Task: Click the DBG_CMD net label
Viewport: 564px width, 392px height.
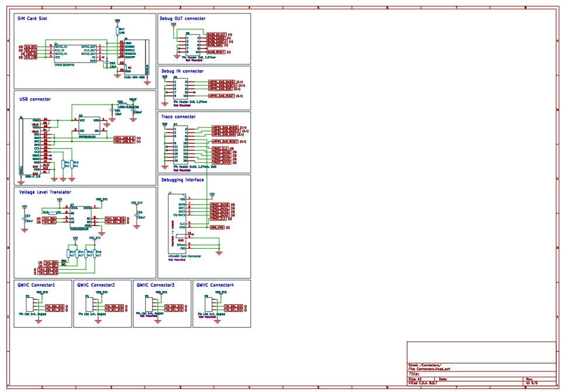Action: (217, 227)
